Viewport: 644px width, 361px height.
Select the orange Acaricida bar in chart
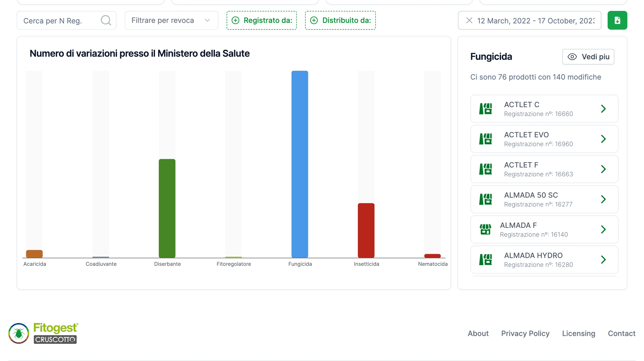[34, 254]
